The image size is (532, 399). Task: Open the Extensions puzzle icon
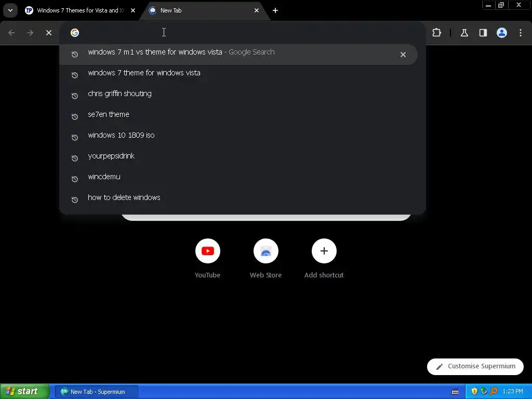(436, 33)
